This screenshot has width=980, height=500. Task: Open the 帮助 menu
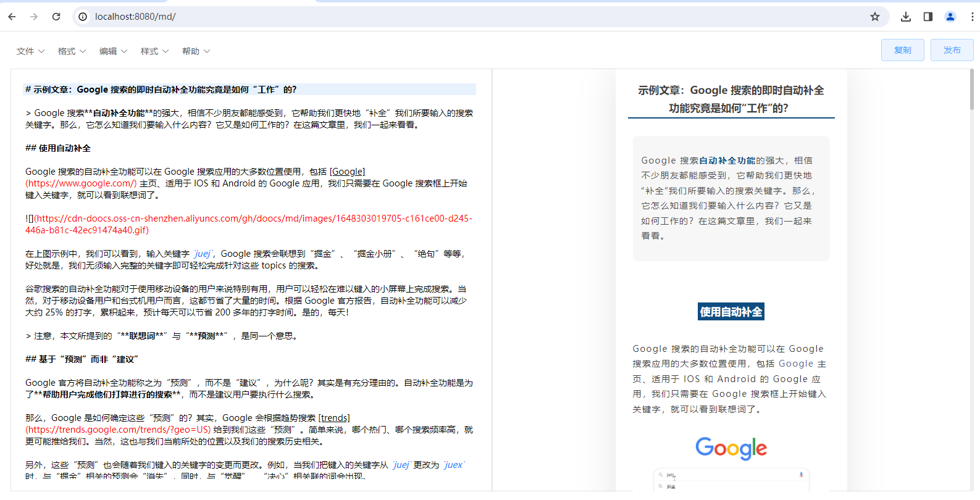point(196,51)
